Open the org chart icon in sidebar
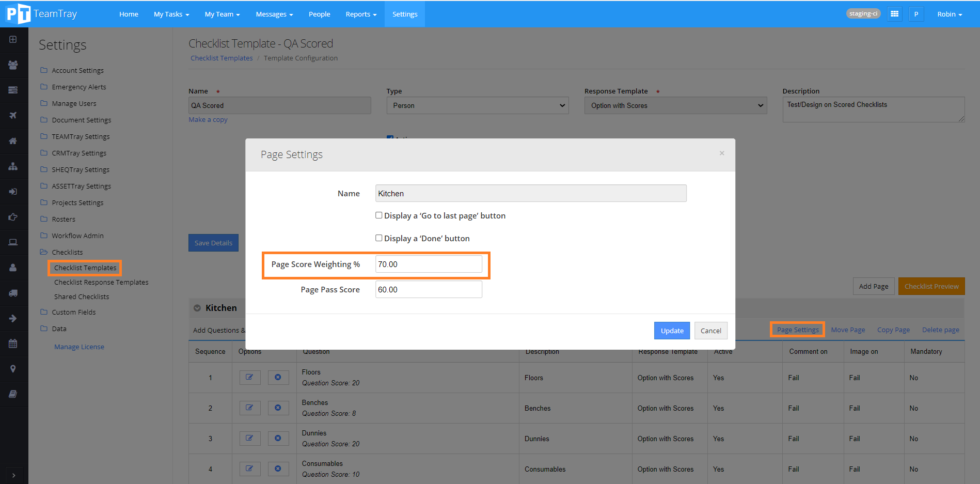 click(x=12, y=166)
